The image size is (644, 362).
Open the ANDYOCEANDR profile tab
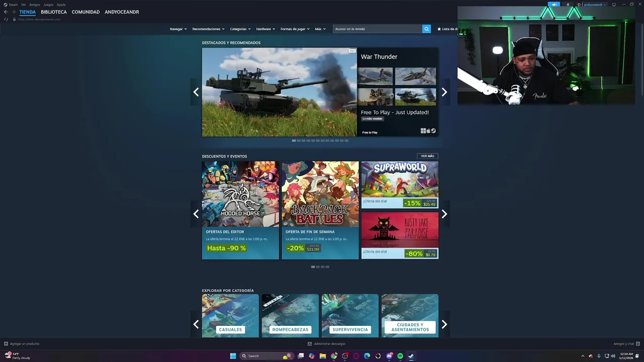point(122,12)
